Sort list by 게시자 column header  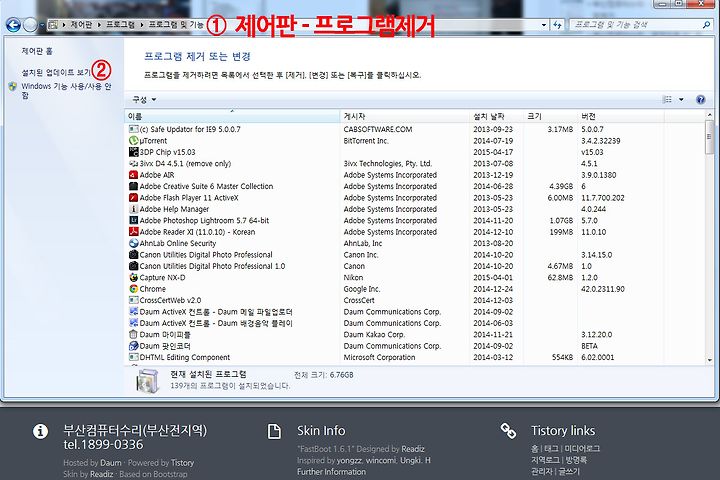tap(405, 116)
